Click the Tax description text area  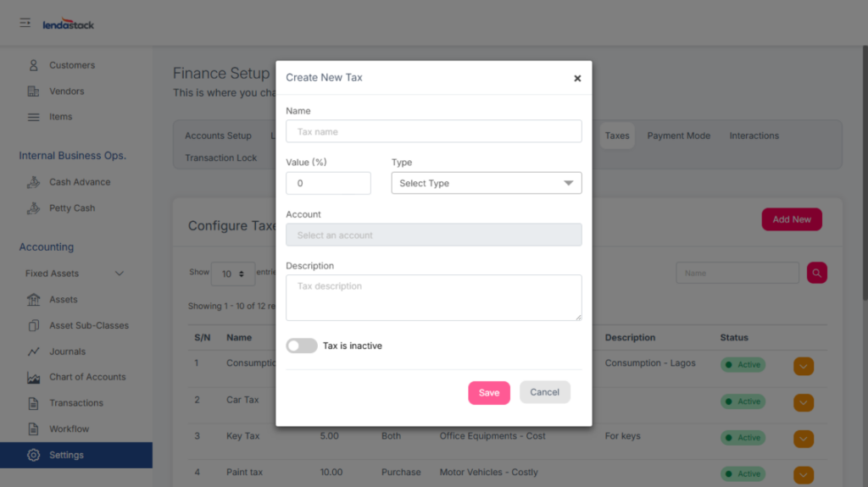[x=433, y=297]
